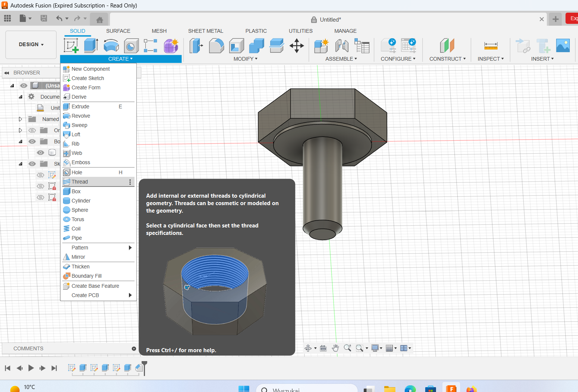Click the last chamfer feature in timeline
The height and width of the screenshot is (392, 578).
point(139,368)
